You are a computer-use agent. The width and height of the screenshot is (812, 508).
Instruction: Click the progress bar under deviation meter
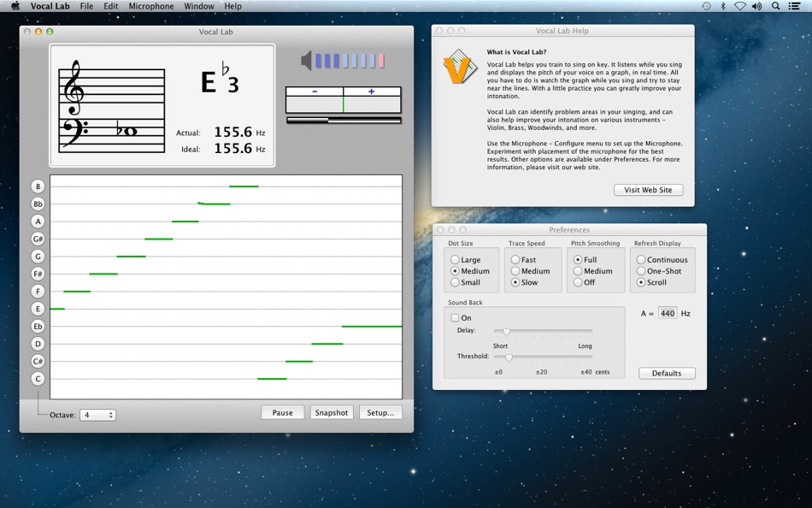344,121
